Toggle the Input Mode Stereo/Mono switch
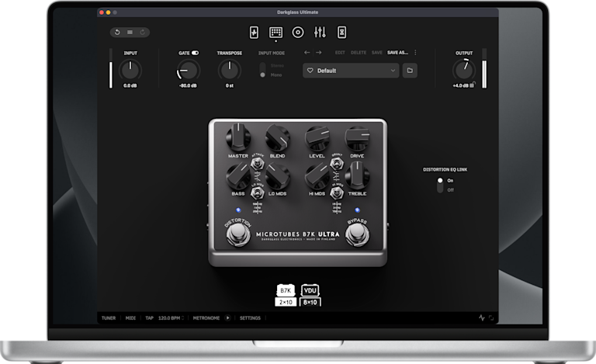The height and width of the screenshot is (364, 596). click(x=262, y=70)
